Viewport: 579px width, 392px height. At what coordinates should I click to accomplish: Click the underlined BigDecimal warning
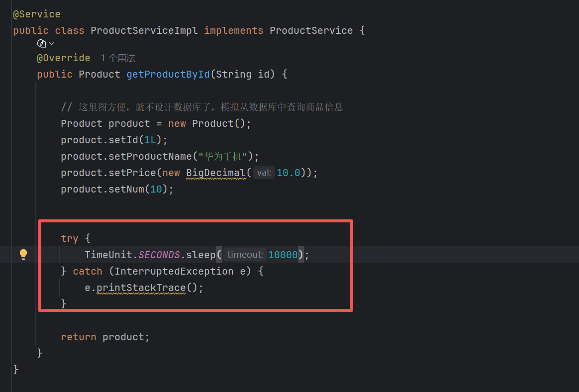pyautogui.click(x=216, y=173)
